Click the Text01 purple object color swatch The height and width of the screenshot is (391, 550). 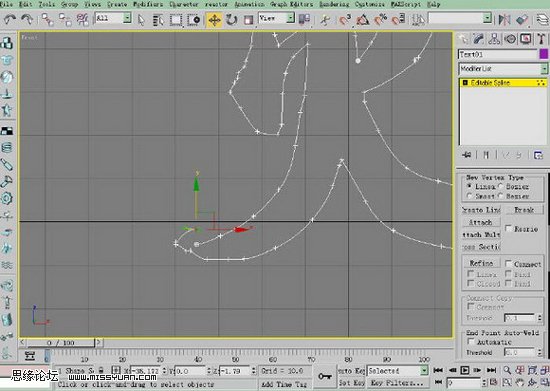(x=543, y=54)
